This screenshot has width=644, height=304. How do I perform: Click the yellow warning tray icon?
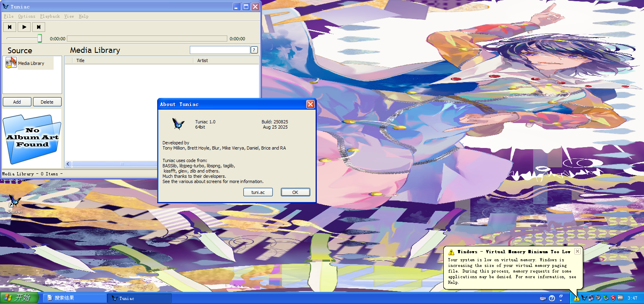tap(577, 298)
